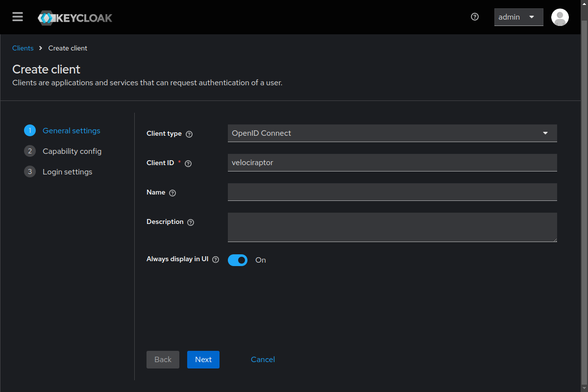Show help for Client ID
The height and width of the screenshot is (392, 588).
coord(188,164)
